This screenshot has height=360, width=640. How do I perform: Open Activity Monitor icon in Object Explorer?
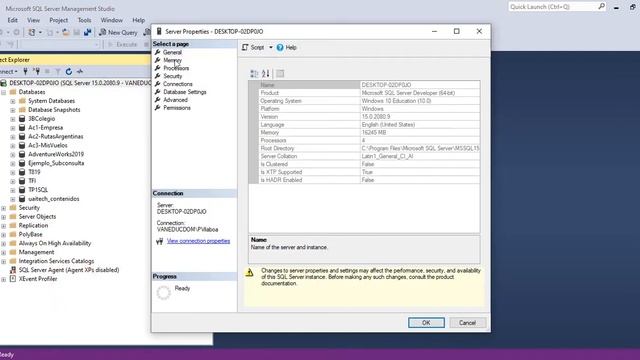[x=80, y=71]
